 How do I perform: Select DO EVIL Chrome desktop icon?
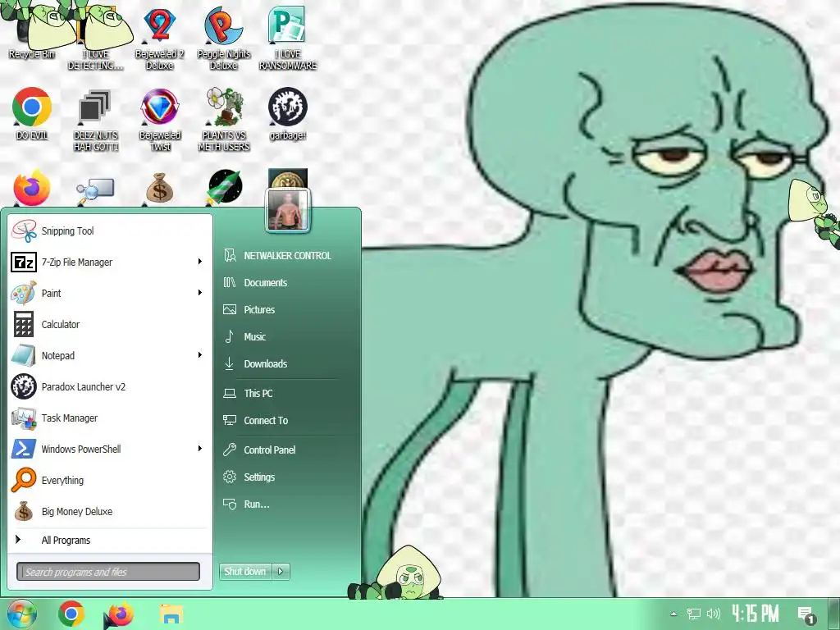point(32,113)
